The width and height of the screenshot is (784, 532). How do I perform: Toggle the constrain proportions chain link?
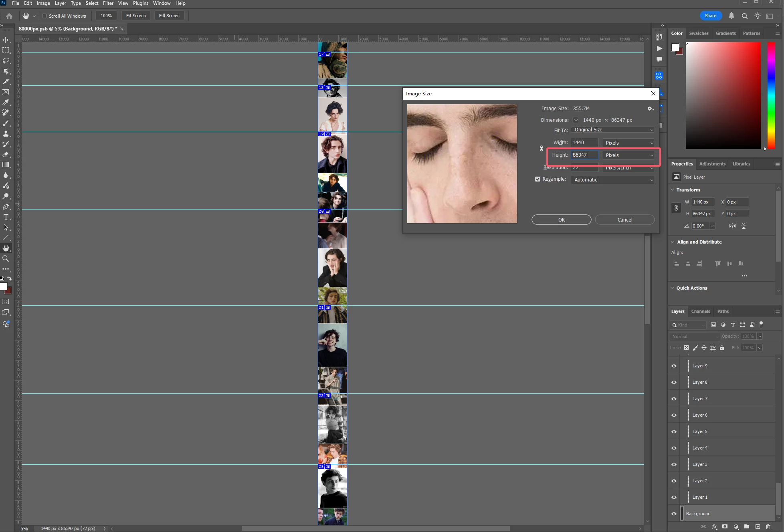coord(542,149)
